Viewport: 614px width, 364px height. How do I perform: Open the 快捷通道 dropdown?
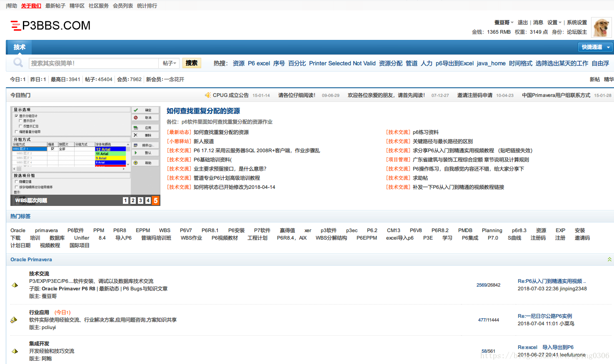[595, 47]
